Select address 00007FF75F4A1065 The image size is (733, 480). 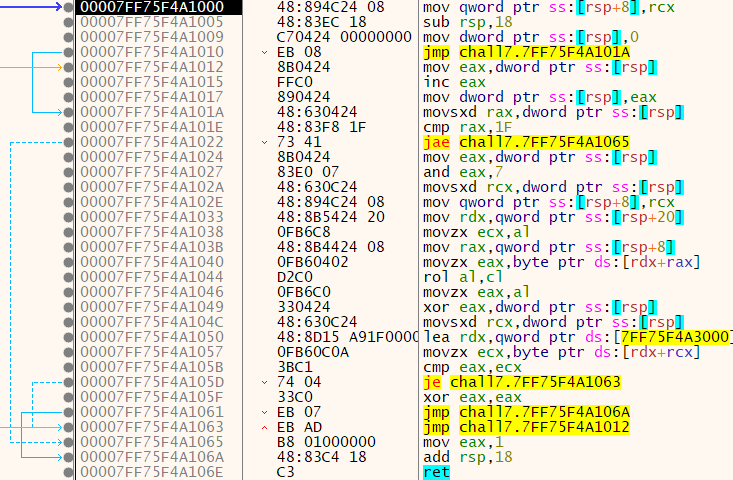[152, 442]
